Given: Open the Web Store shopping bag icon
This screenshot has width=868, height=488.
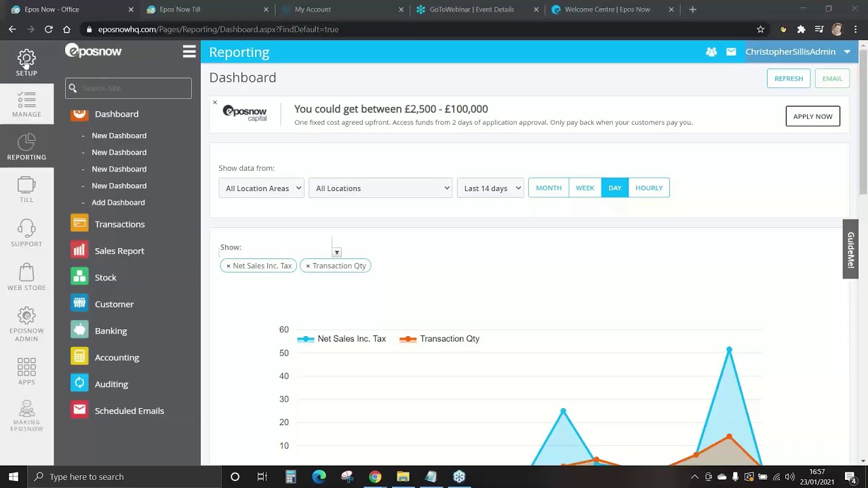Looking at the screenshot, I should [x=26, y=271].
